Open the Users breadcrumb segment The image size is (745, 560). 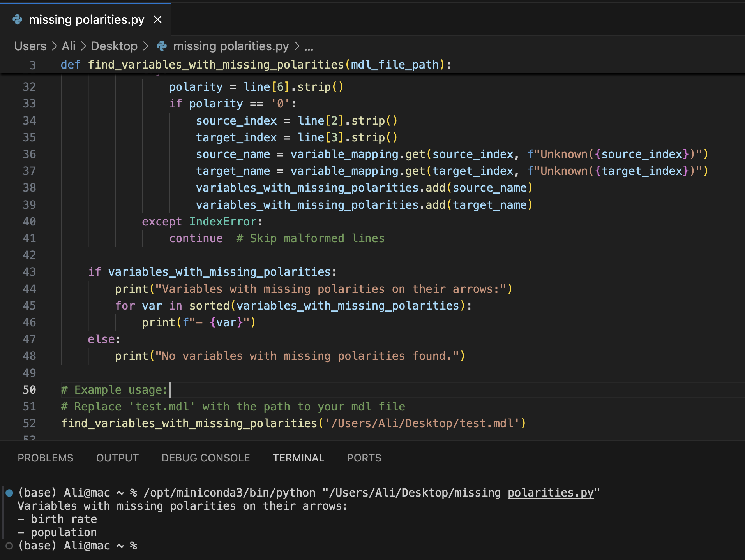(30, 46)
